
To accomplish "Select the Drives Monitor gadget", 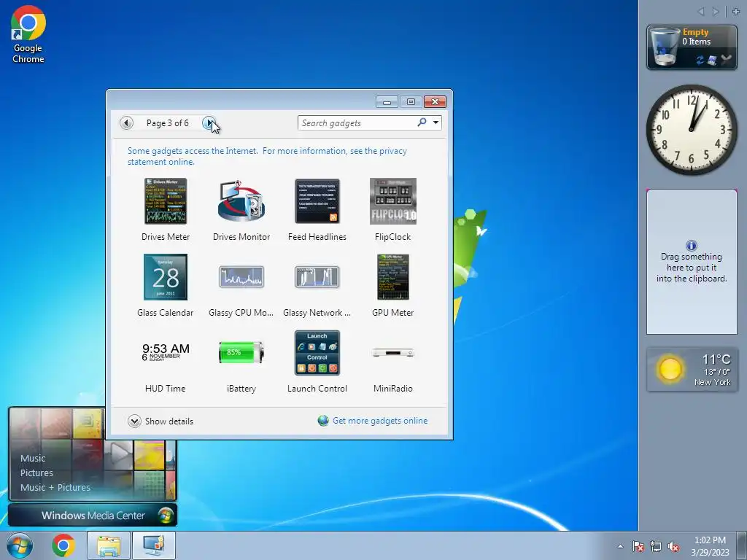I will 241,209.
